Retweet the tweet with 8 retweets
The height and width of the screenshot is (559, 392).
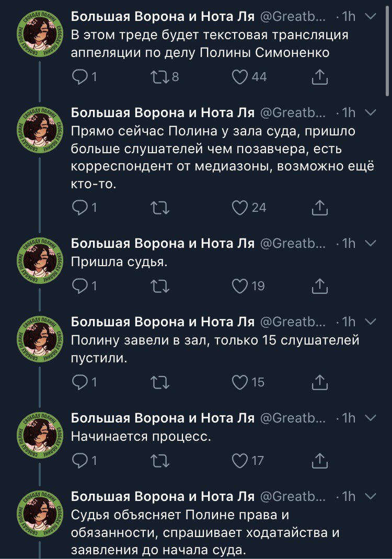point(158,77)
